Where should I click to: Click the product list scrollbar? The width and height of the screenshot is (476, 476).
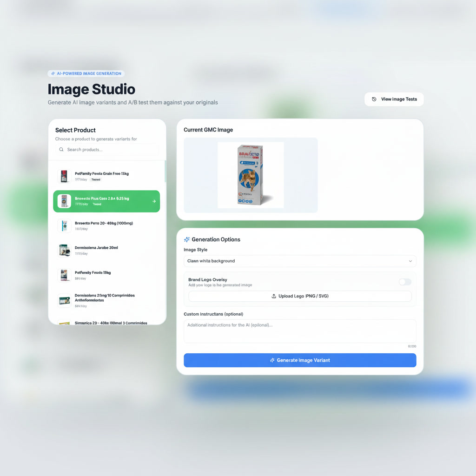[165, 172]
